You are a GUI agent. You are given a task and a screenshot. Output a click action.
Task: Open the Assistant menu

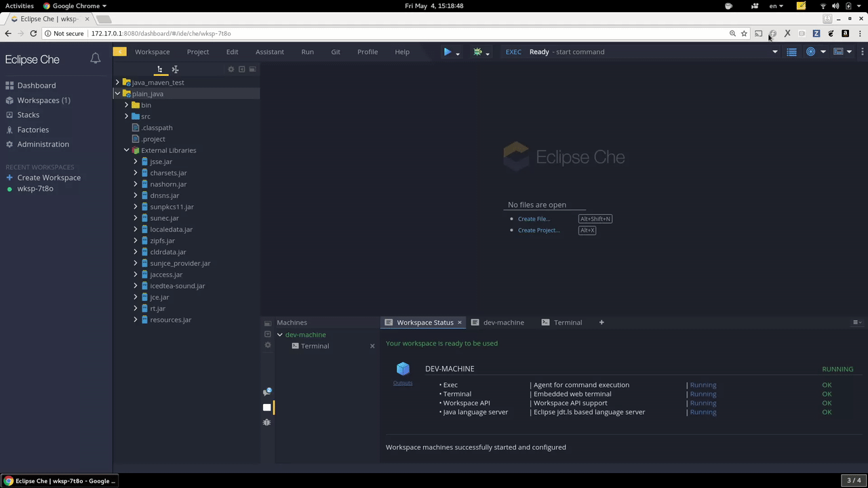click(x=269, y=52)
